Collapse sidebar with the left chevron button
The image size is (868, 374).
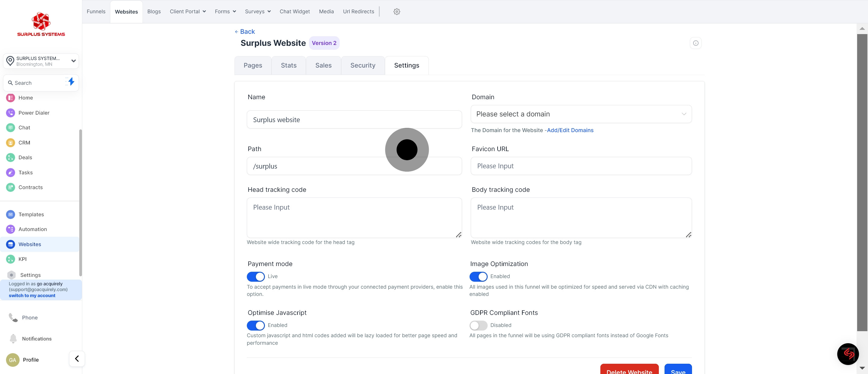[77, 359]
